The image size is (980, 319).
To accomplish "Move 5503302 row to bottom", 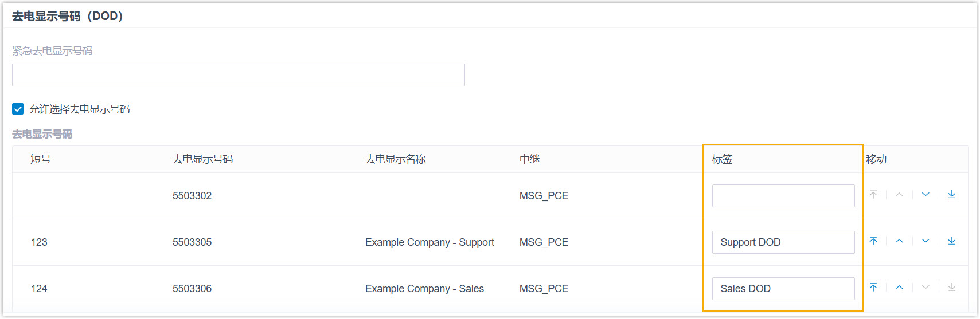I will 952,195.
